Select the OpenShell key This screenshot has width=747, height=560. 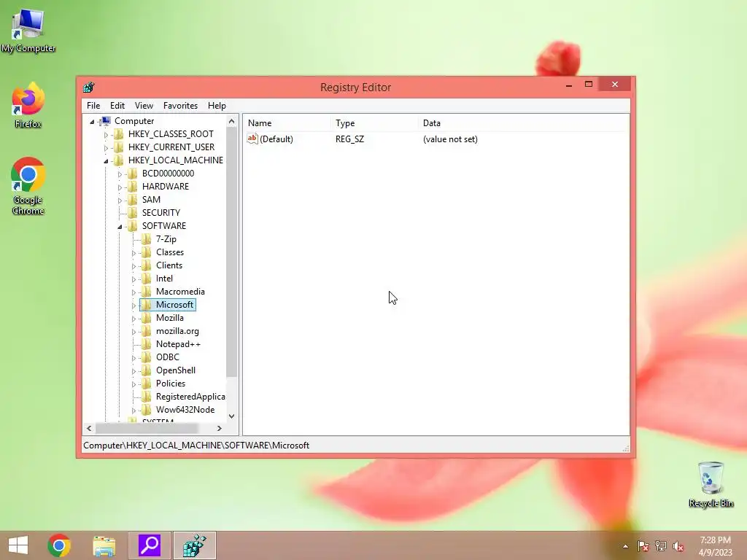coord(175,370)
